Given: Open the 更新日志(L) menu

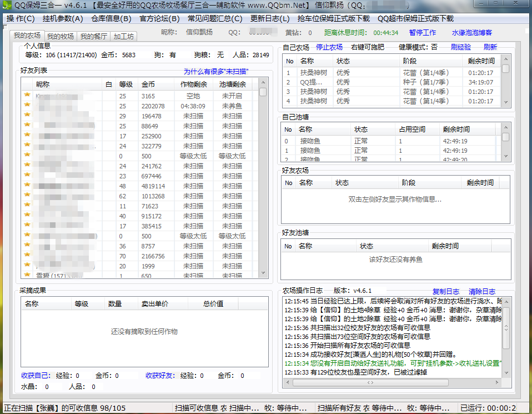Looking at the screenshot, I should tap(270, 18).
